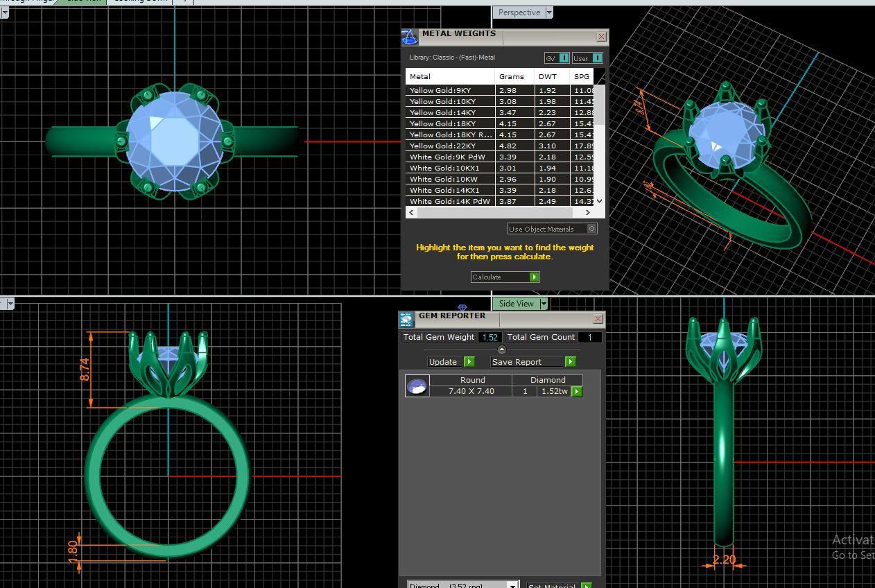Click the Update button
875x588 pixels.
tap(444, 362)
